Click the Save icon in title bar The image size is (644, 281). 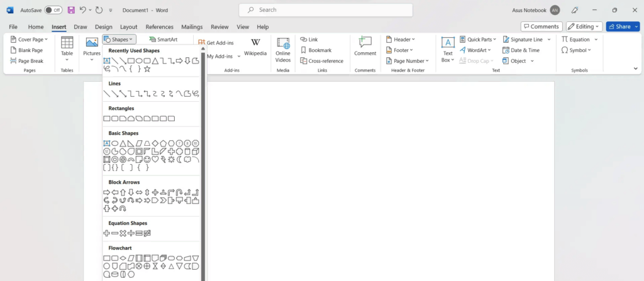coord(71,10)
